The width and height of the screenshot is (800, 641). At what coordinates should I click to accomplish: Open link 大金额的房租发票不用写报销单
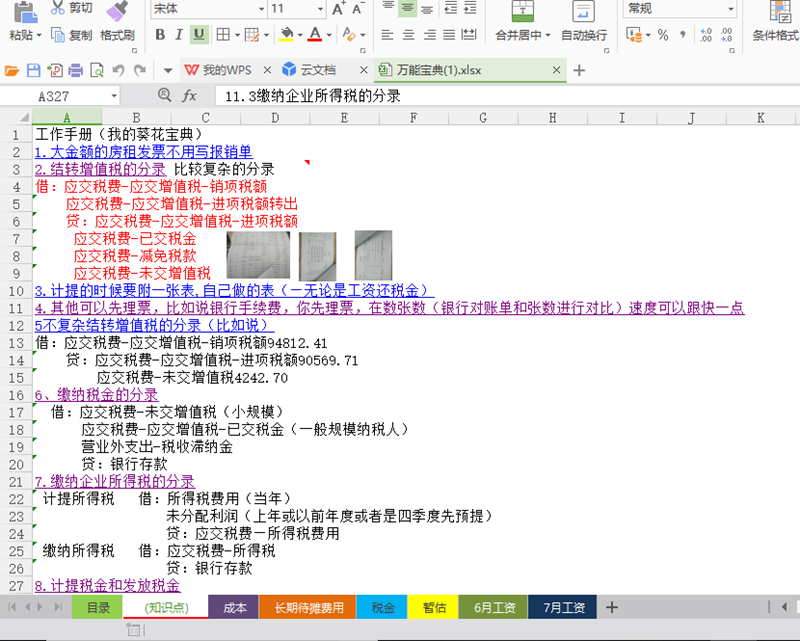(142, 152)
